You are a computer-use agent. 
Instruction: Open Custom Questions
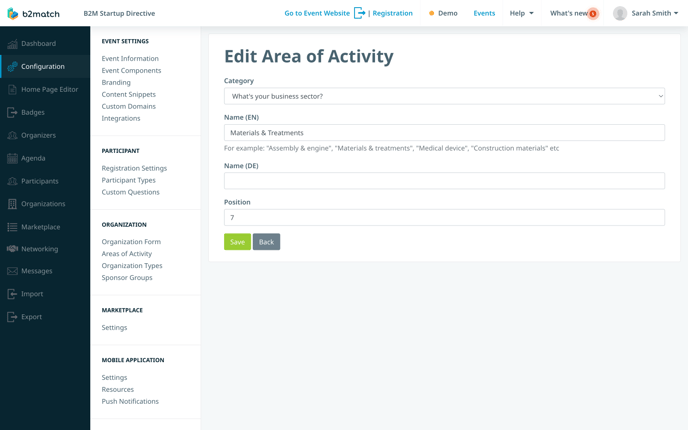coord(130,192)
